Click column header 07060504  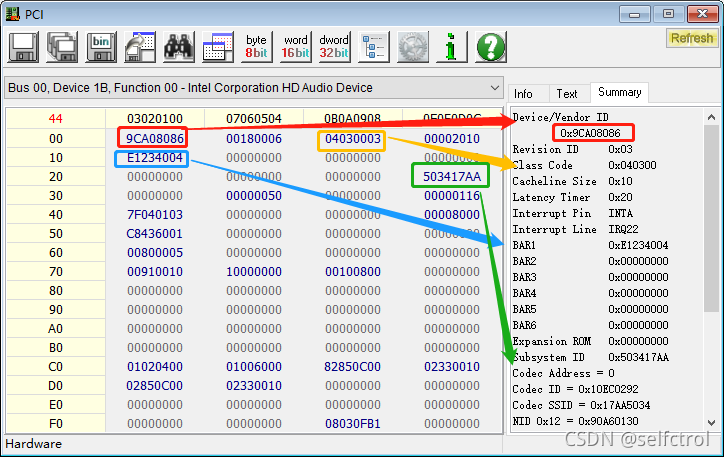pyautogui.click(x=254, y=119)
